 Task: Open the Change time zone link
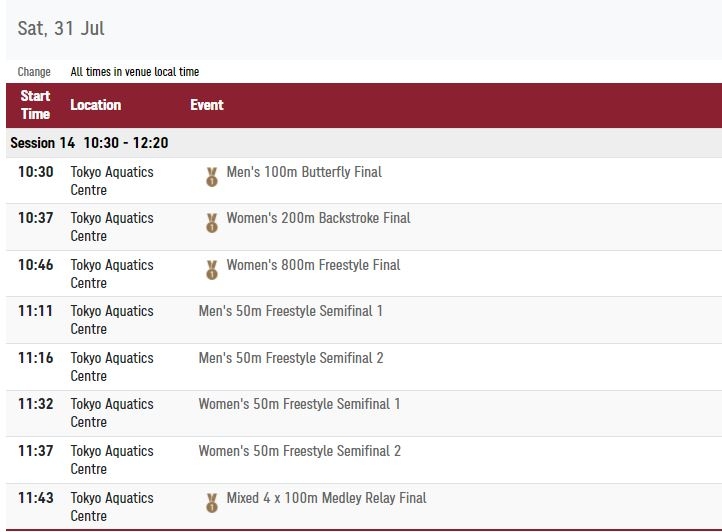coord(34,72)
